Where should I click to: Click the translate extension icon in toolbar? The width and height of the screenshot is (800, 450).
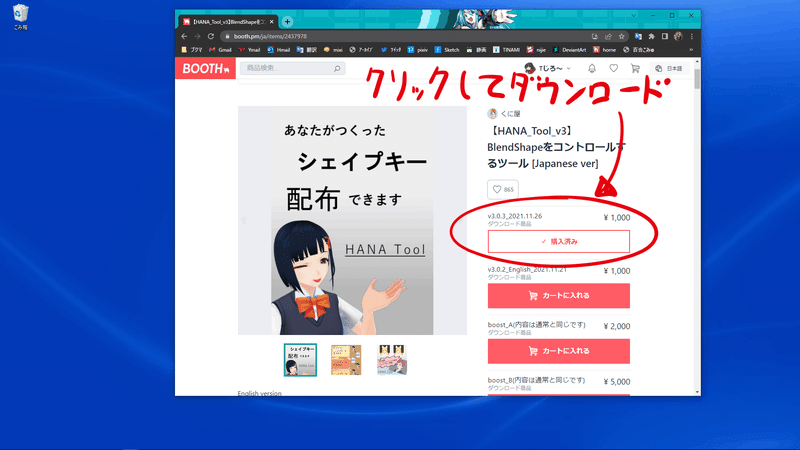click(638, 36)
